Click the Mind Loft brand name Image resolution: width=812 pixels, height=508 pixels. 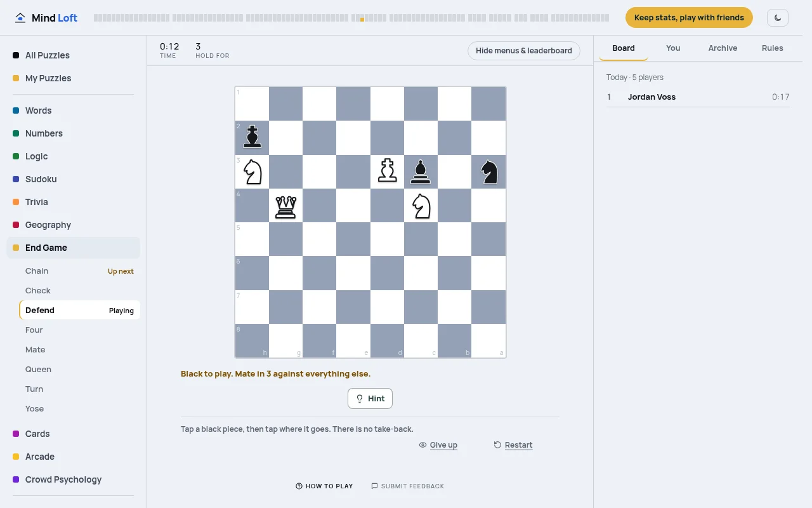coord(55,18)
